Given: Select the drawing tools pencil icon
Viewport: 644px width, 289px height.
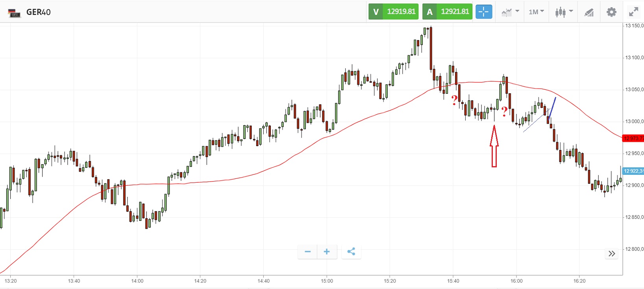Looking at the screenshot, I should [x=589, y=12].
